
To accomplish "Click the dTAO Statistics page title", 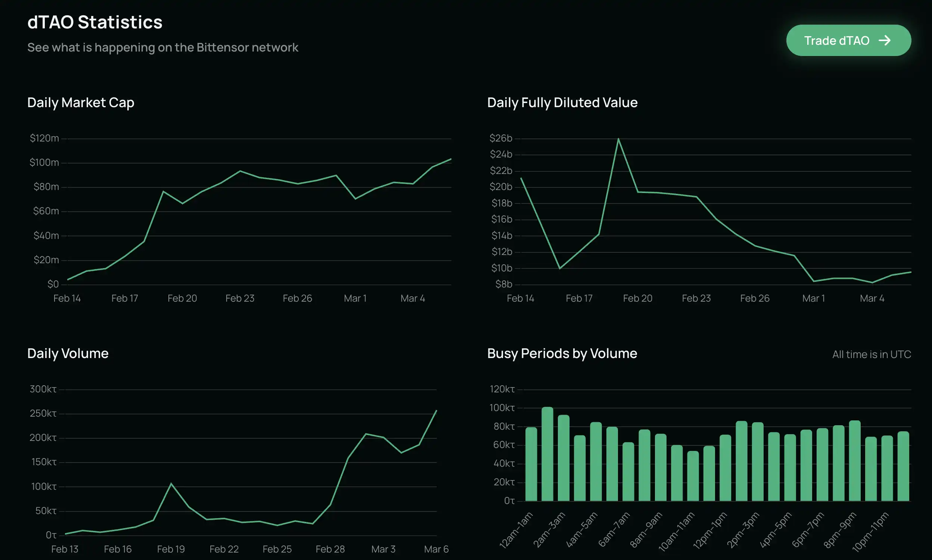I will click(95, 22).
